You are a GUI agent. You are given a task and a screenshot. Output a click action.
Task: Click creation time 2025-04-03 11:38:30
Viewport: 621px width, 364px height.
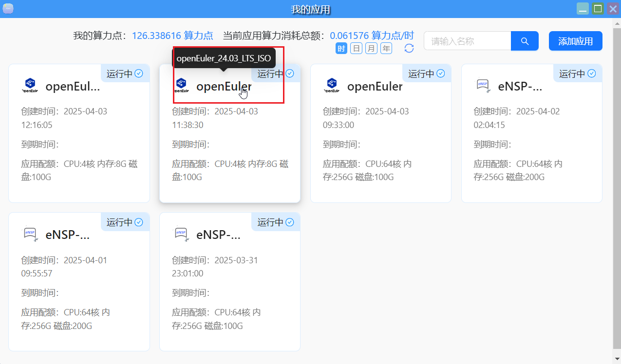coord(215,118)
